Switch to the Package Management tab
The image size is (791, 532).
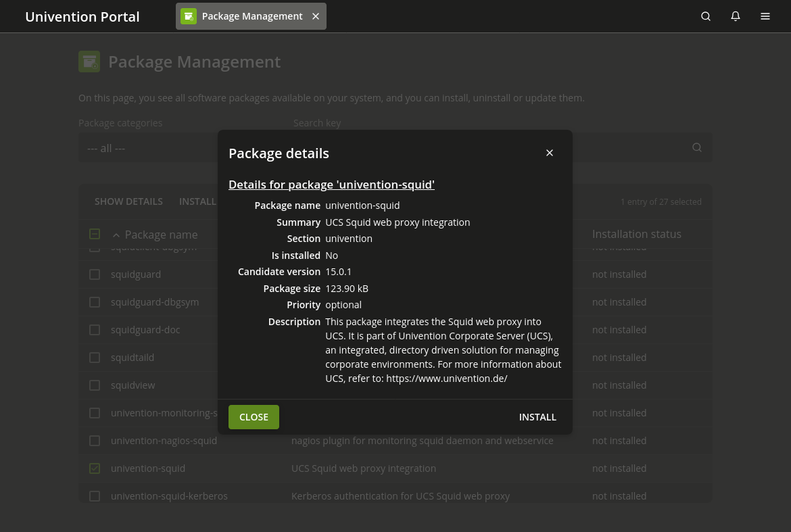(252, 16)
